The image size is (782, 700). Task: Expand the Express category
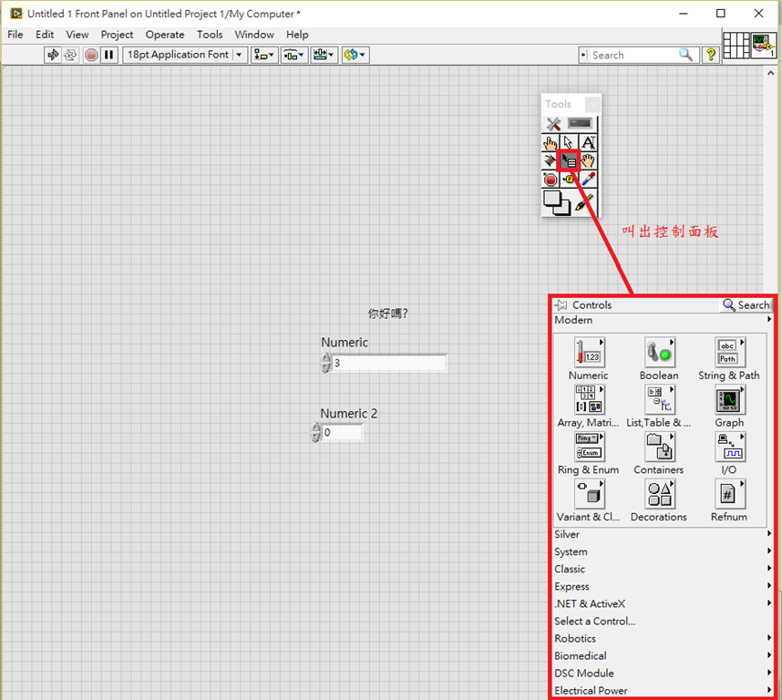coord(663,586)
